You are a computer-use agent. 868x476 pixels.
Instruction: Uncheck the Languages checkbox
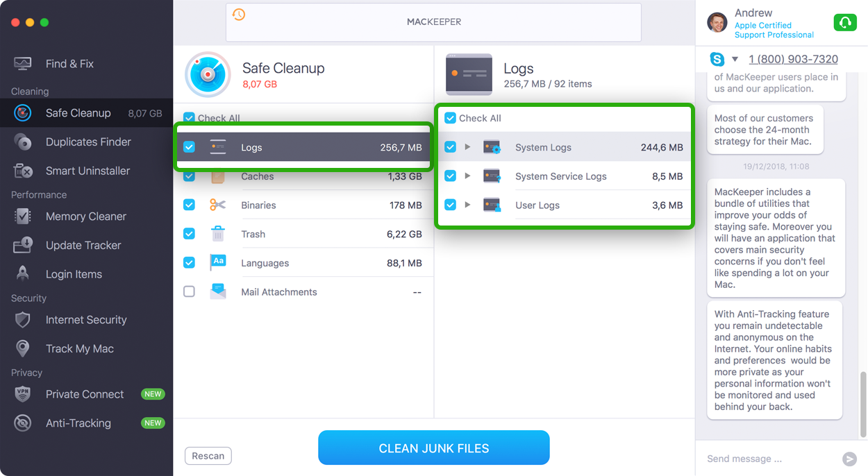point(189,263)
